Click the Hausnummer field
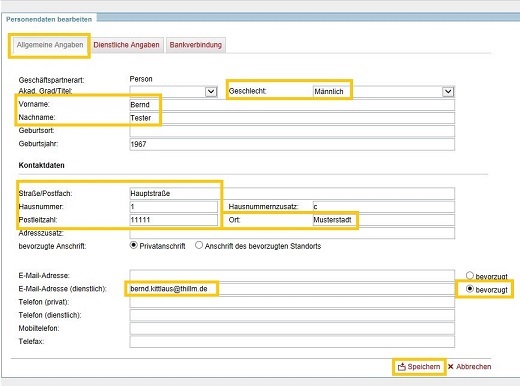Screen dimensions: 520x386 pyautogui.click(x=173, y=207)
